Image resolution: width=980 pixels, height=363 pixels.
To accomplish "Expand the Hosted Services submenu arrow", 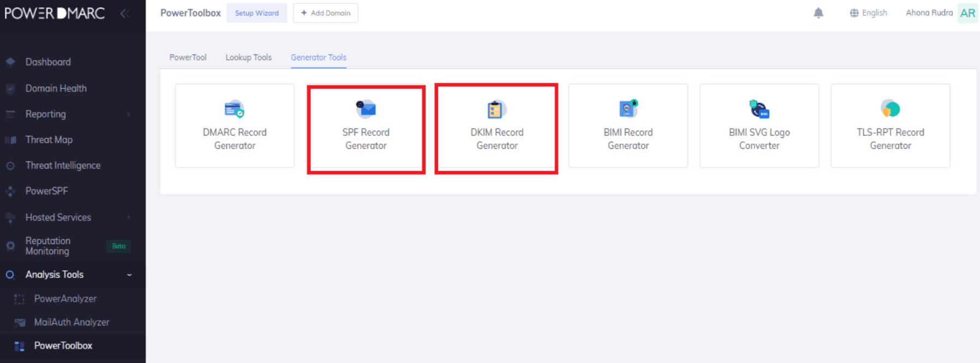I will coord(129,217).
